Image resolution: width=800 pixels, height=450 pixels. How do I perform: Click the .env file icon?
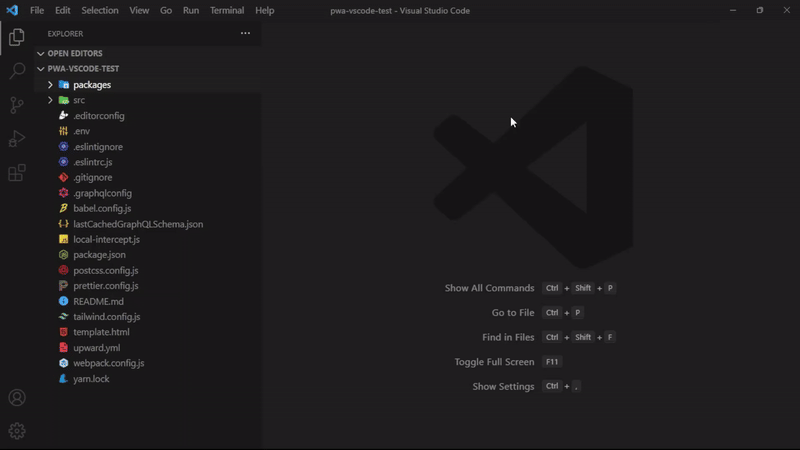pos(63,131)
